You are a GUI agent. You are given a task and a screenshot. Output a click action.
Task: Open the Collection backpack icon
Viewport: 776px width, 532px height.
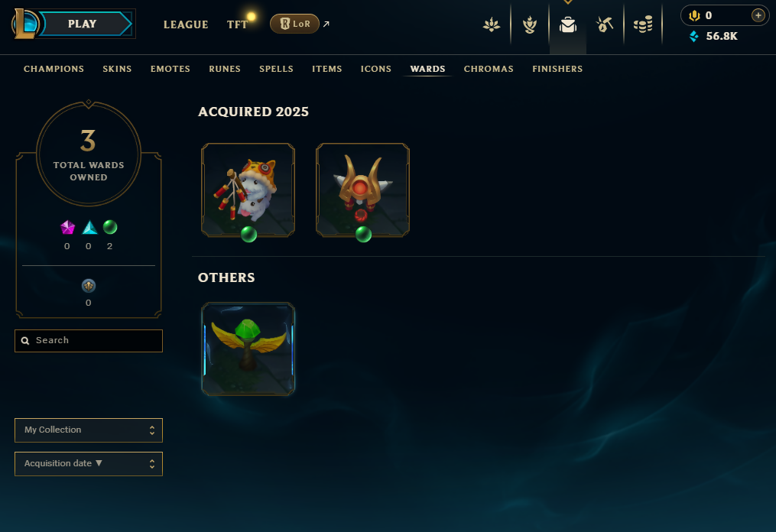[567, 24]
